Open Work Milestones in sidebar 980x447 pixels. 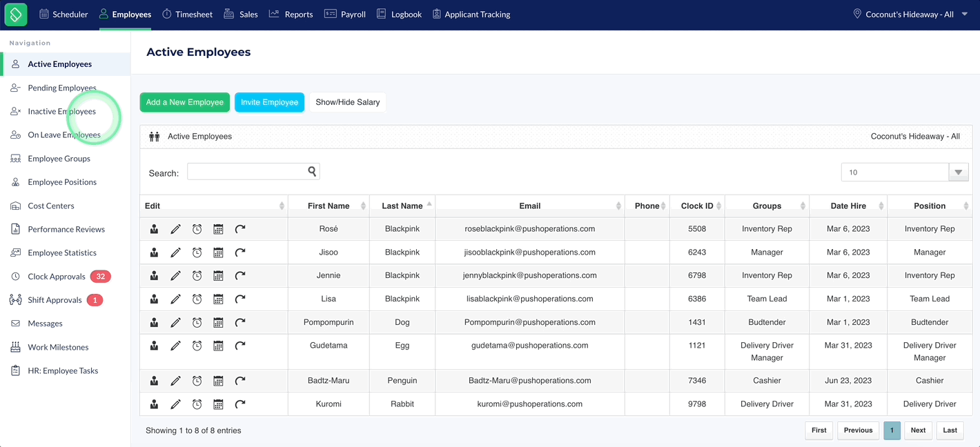(x=58, y=347)
